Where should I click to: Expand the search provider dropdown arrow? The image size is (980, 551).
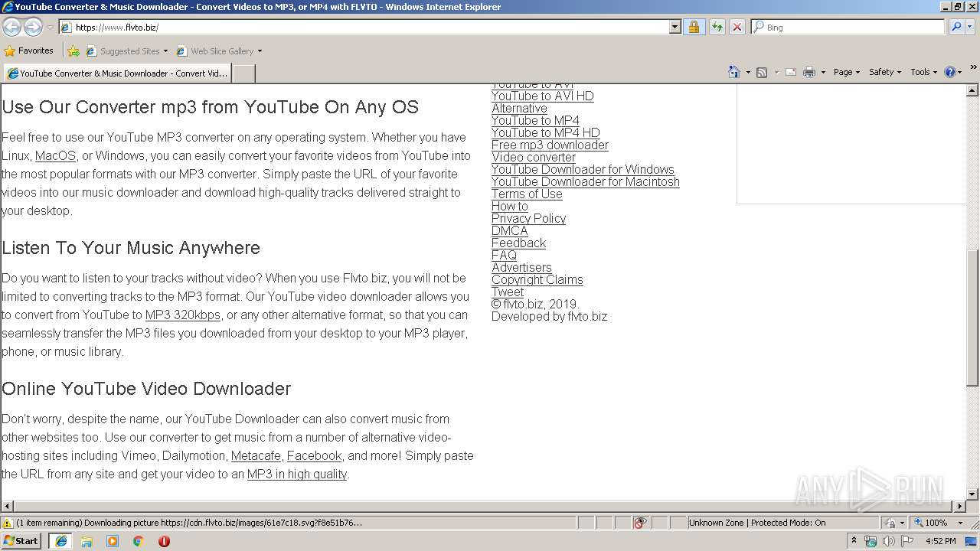point(972,27)
